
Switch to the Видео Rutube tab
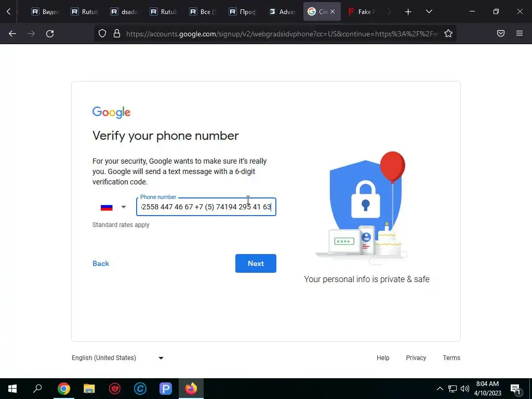coord(45,12)
